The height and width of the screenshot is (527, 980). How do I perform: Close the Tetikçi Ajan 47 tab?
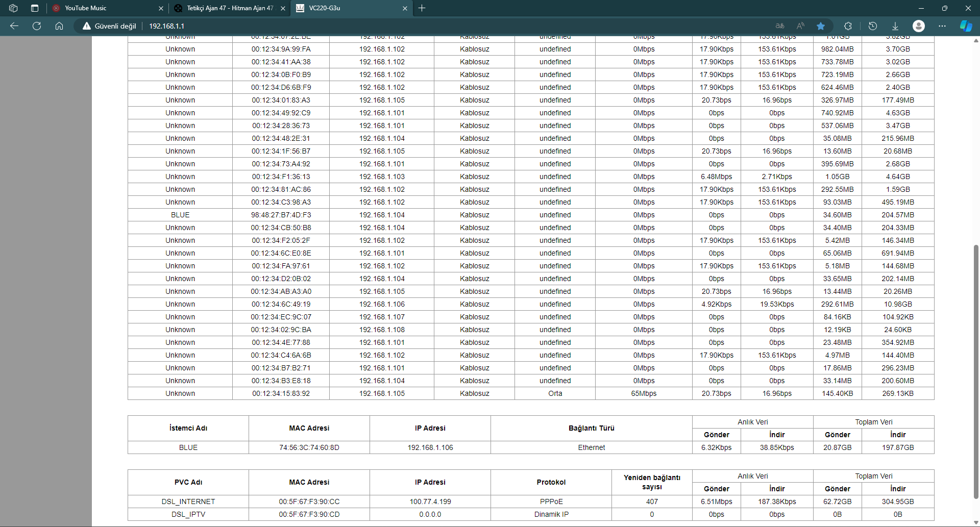(283, 8)
